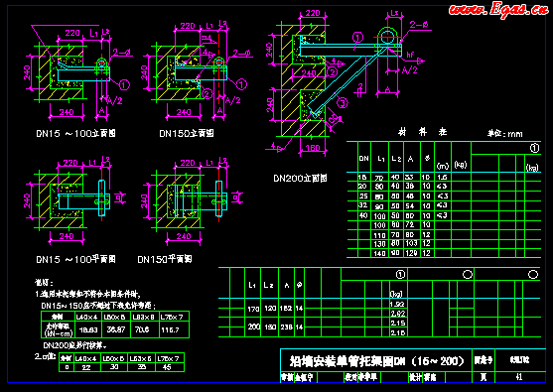Image resolution: width=553 pixels, height=392 pixels.
Task: Select the 18.83 value under L40×4
Action: 87,330
